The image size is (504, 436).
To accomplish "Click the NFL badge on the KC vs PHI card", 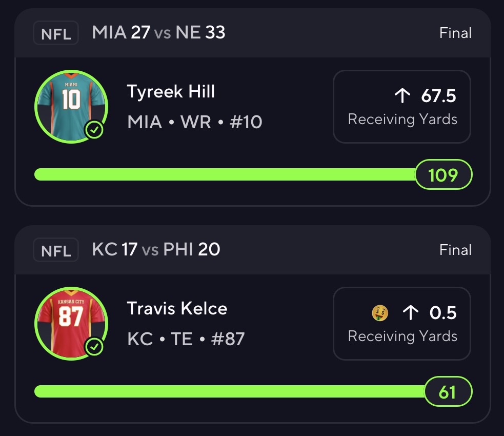I will click(56, 251).
